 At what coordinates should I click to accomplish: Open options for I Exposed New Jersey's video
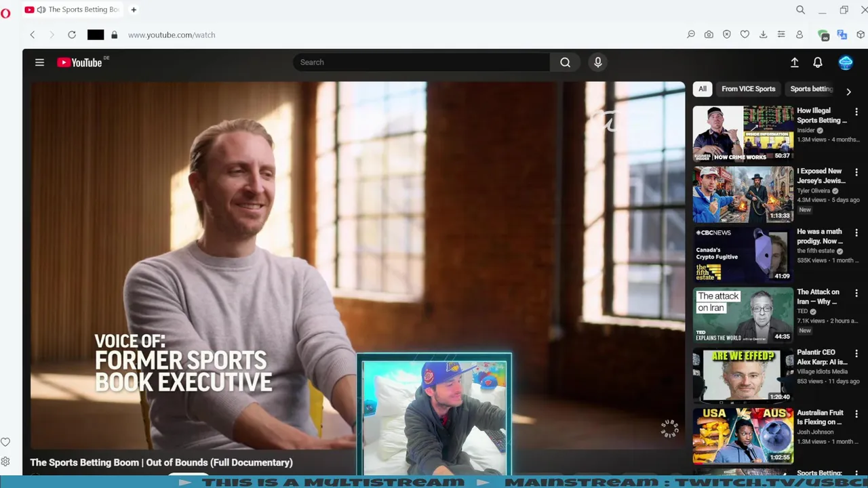pyautogui.click(x=856, y=172)
